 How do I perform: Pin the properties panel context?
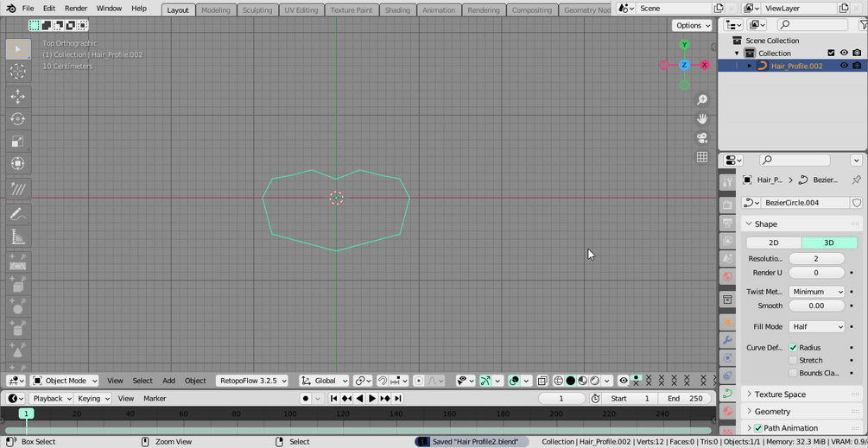tap(856, 180)
